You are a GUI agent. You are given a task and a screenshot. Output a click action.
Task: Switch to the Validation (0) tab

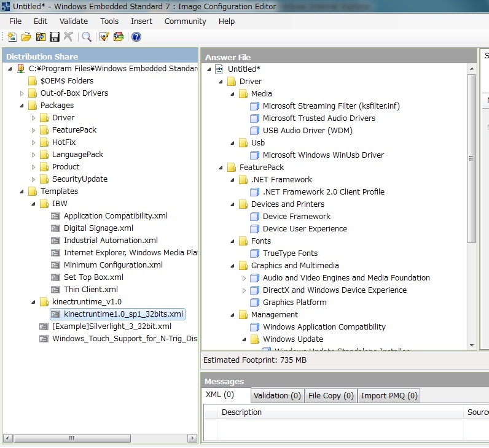pyautogui.click(x=277, y=396)
